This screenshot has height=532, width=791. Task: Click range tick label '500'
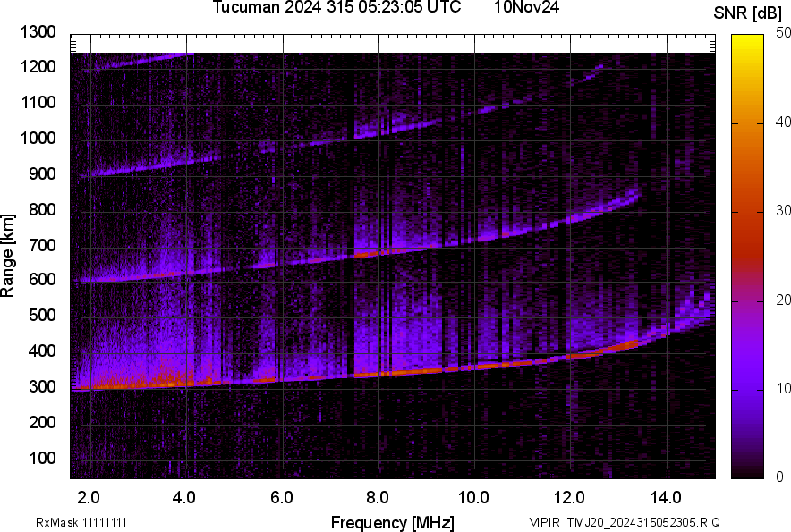(x=42, y=315)
